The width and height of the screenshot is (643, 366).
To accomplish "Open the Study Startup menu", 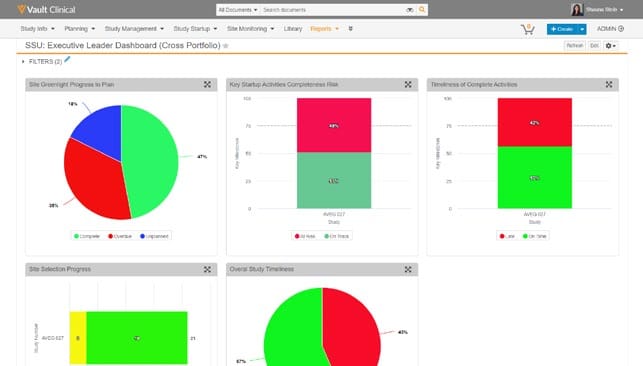I will pyautogui.click(x=195, y=29).
